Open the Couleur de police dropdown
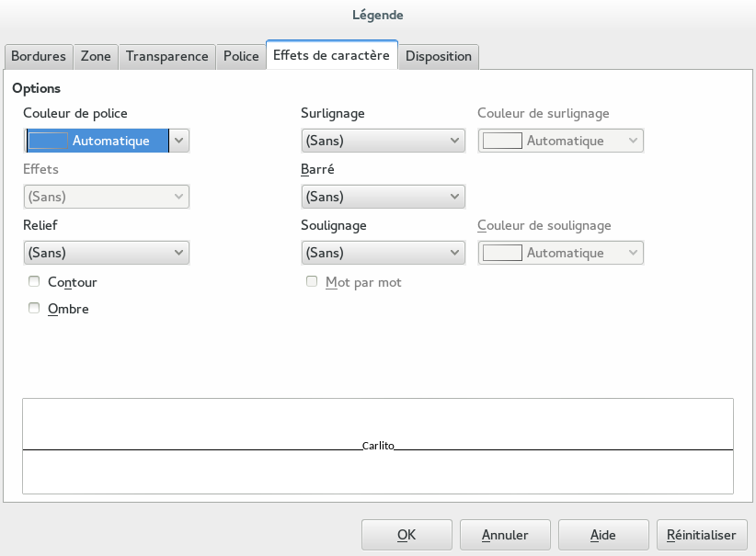 pos(179,141)
